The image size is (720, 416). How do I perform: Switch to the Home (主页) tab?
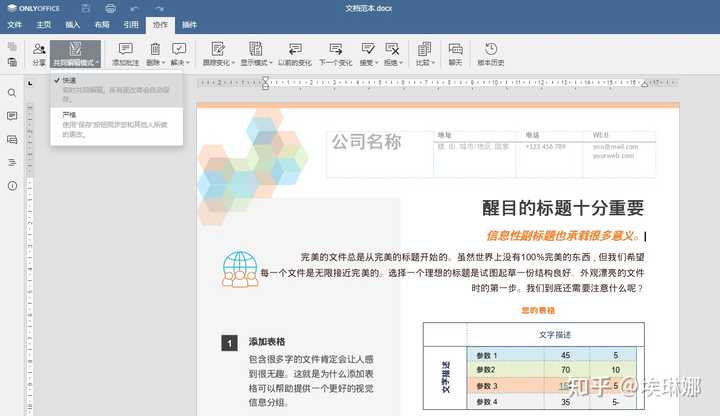tap(44, 25)
